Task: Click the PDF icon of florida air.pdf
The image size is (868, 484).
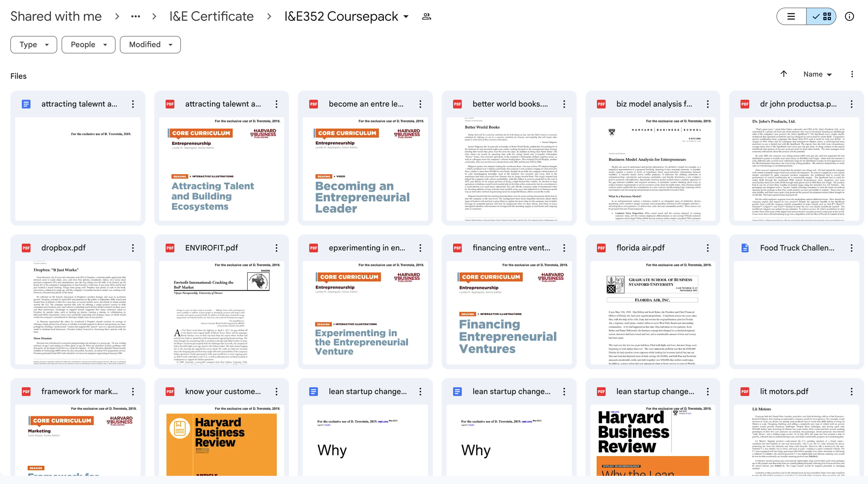Action: (x=601, y=248)
